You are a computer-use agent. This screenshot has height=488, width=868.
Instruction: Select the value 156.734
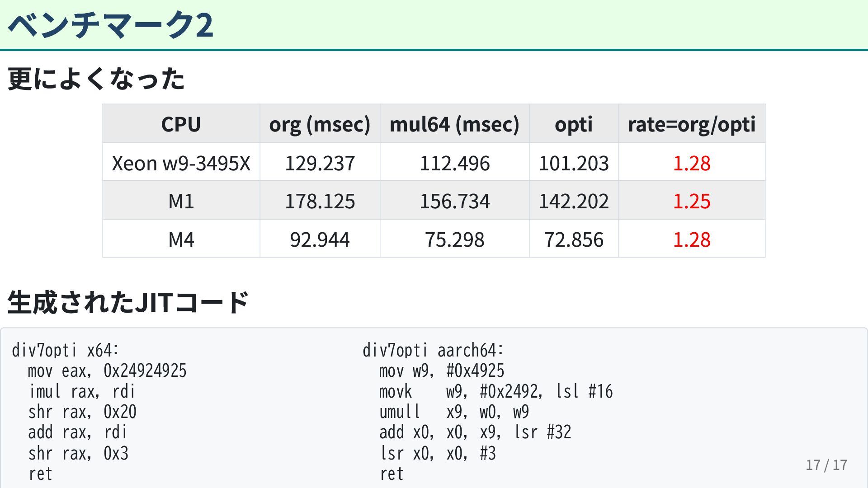tap(454, 201)
